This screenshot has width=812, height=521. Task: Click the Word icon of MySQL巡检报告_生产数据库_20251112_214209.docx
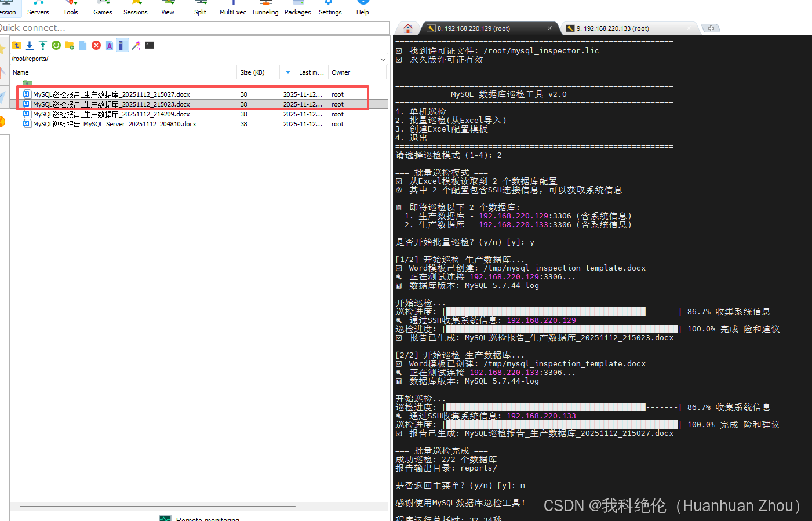coord(26,114)
